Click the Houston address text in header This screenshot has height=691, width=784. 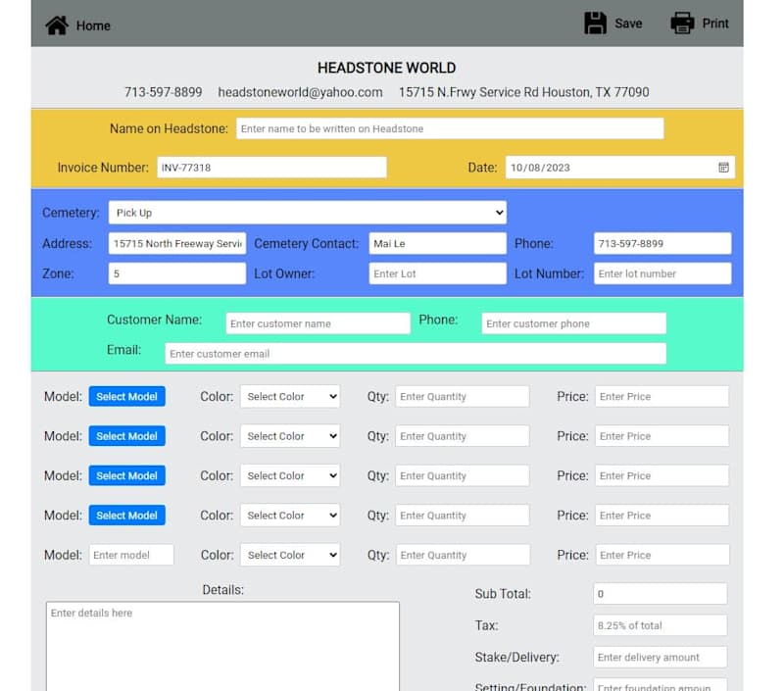[523, 92]
